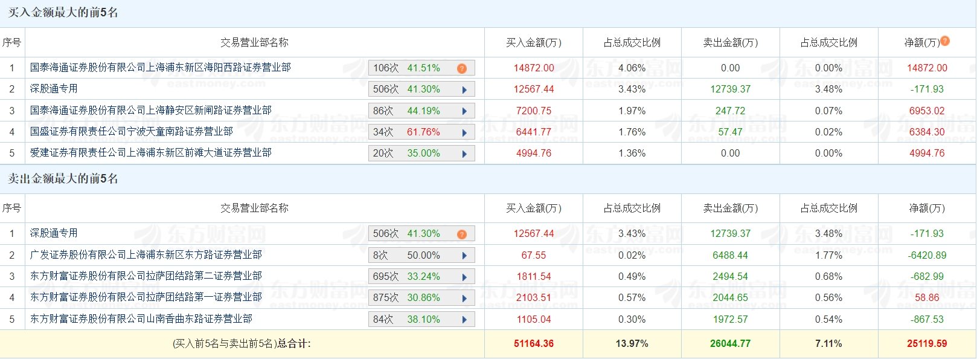Screen dimensions: 980x359
Task: Expand arrow for 深股通专用 in buy table
Action: click(464, 89)
